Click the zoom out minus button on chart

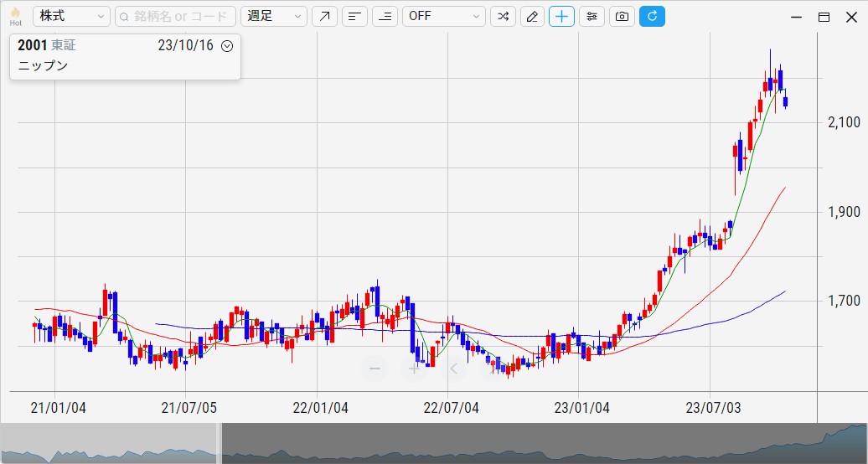pyautogui.click(x=375, y=369)
